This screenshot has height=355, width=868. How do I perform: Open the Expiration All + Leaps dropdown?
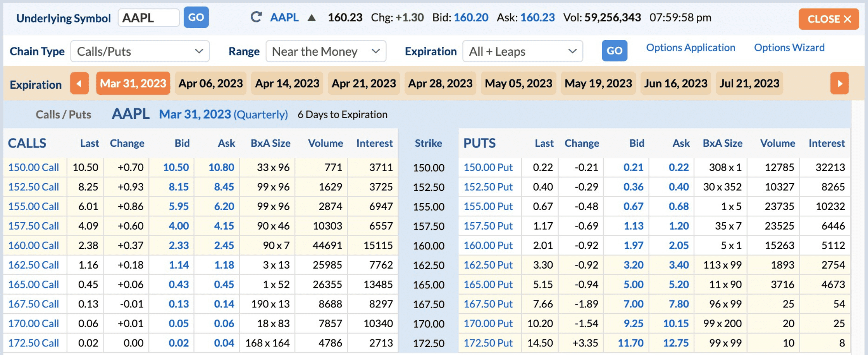pos(523,51)
